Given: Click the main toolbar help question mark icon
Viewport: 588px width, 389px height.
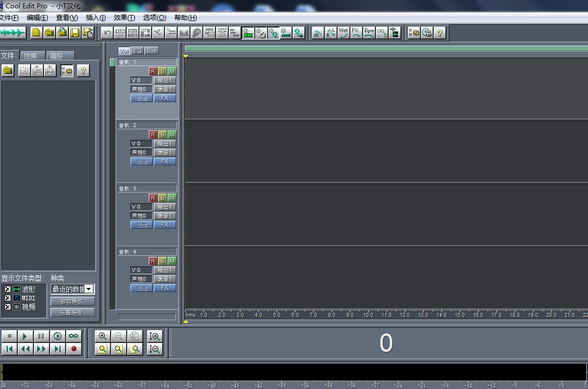Looking at the screenshot, I should (x=440, y=33).
